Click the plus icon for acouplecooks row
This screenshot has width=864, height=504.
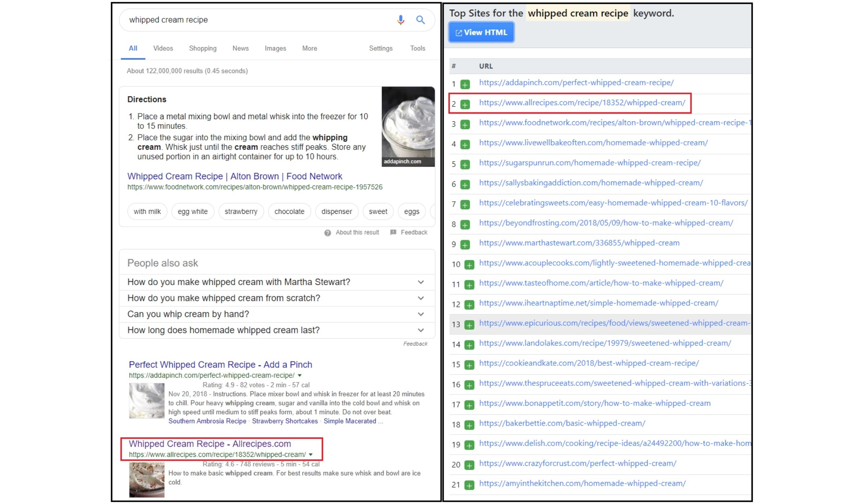click(469, 265)
